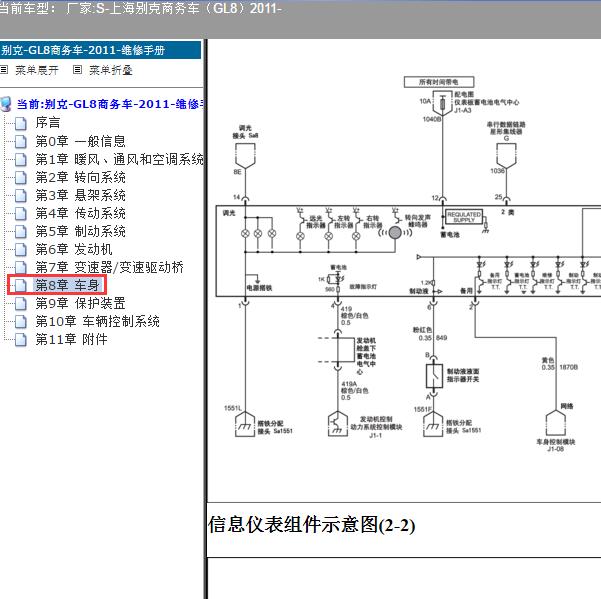Click the page icon next to 第9章
The width and height of the screenshot is (601, 599).
point(21,304)
